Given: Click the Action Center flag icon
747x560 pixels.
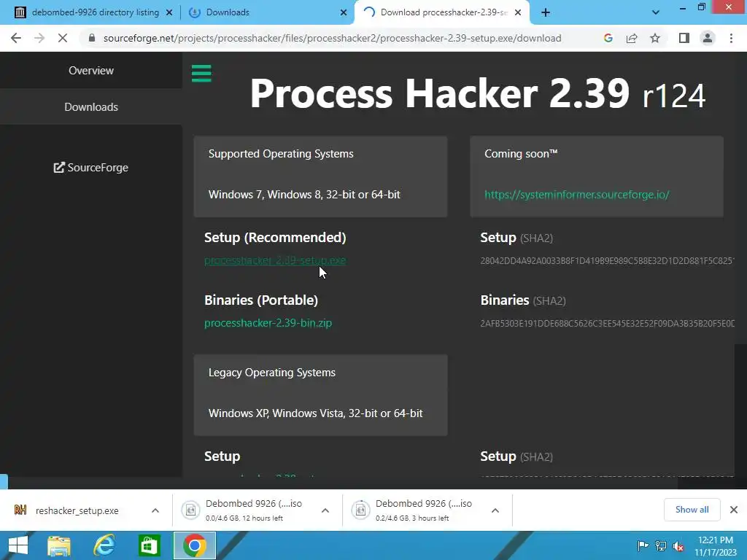Looking at the screenshot, I should click(642, 545).
